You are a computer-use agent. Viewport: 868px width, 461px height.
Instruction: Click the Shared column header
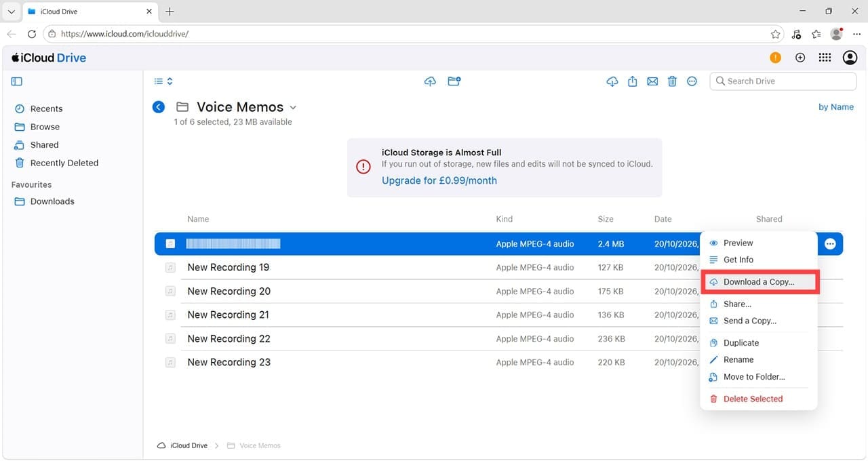tap(769, 219)
